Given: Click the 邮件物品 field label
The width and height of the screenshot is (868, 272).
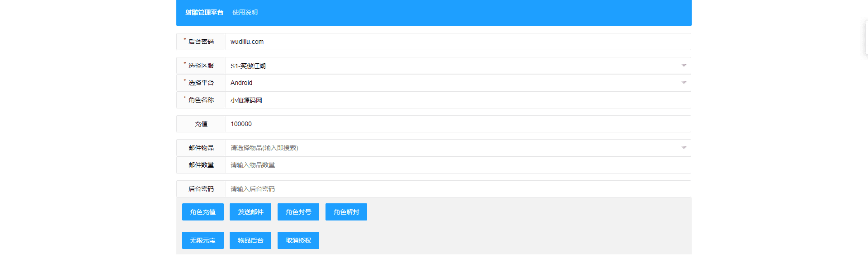Looking at the screenshot, I should click(x=201, y=148).
